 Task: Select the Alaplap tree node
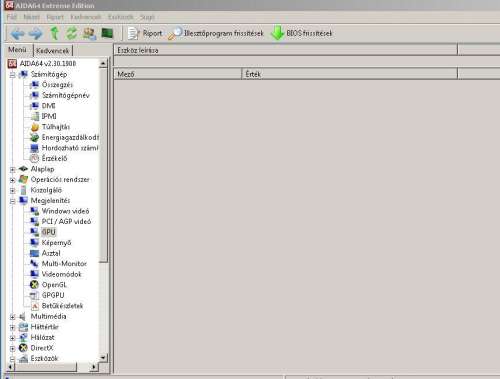pyautogui.click(x=42, y=169)
